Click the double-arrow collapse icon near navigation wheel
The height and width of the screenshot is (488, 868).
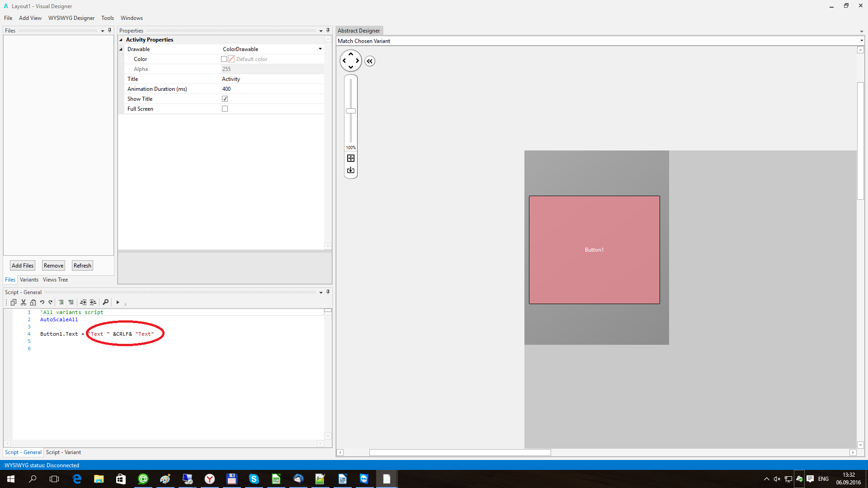(x=370, y=61)
